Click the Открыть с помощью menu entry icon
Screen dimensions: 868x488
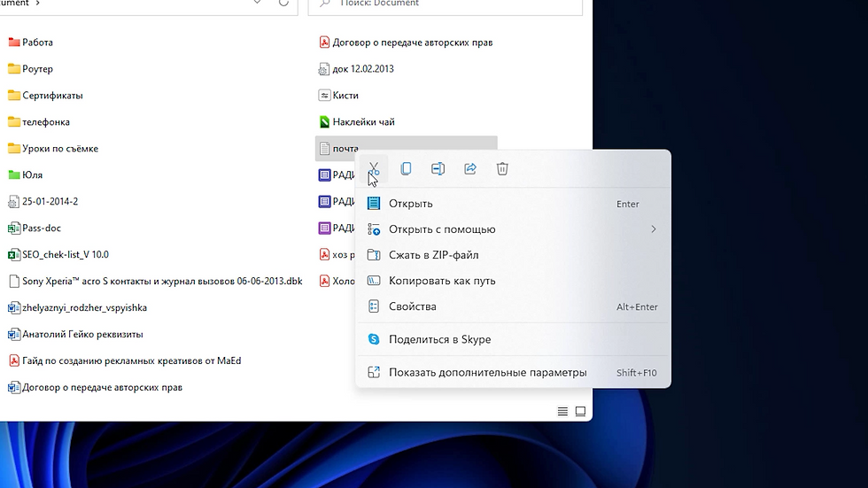click(374, 229)
